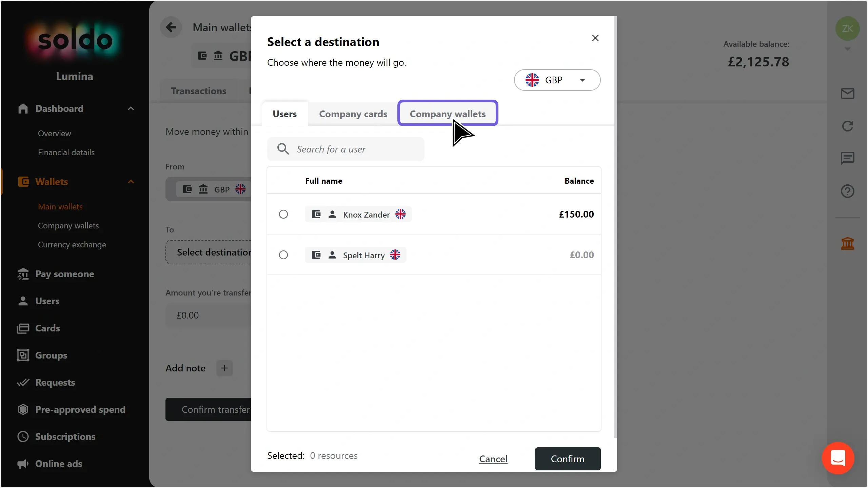
Task: Click the Confirm button
Action: (568, 459)
